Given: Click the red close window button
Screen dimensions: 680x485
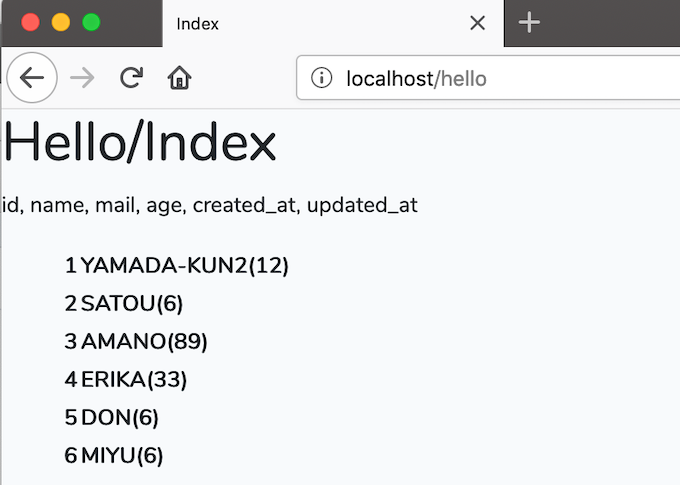Looking at the screenshot, I should click(30, 22).
